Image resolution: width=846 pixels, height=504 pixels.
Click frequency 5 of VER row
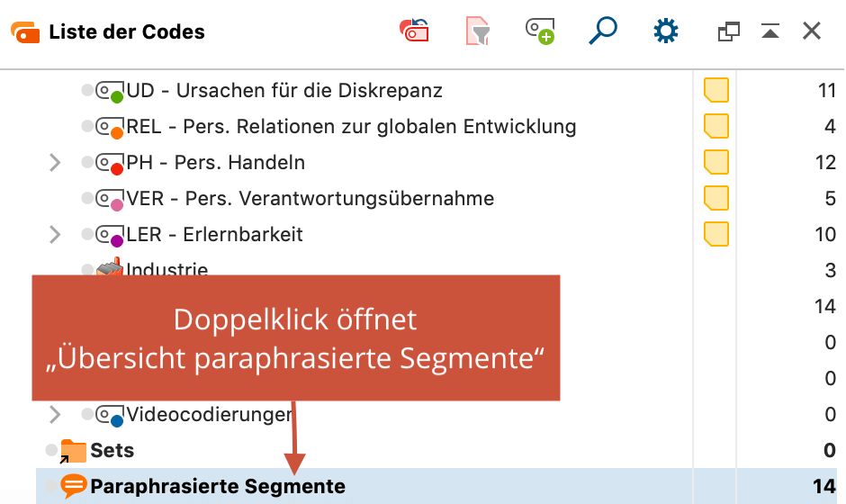(831, 199)
